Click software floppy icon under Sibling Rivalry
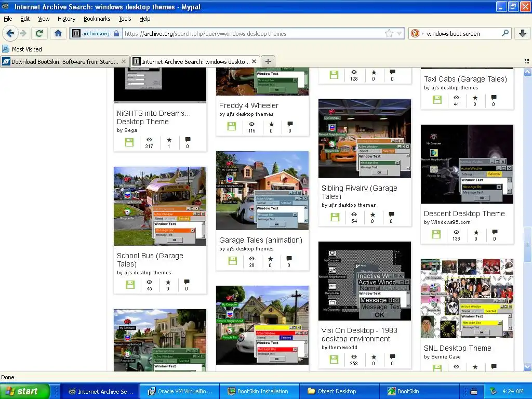 coord(335,217)
